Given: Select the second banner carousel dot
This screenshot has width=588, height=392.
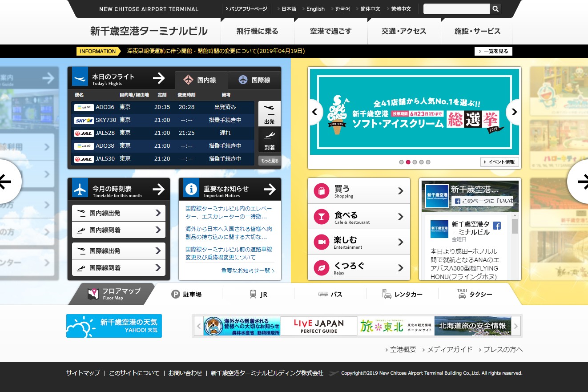Looking at the screenshot, I should (408, 162).
